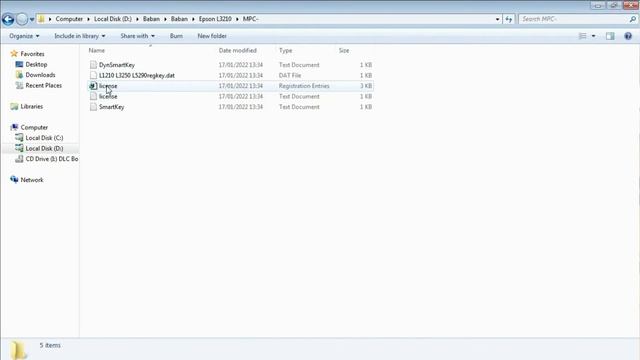Click the Downloads folder icon in sidebar
The image size is (640, 360).
(x=19, y=75)
